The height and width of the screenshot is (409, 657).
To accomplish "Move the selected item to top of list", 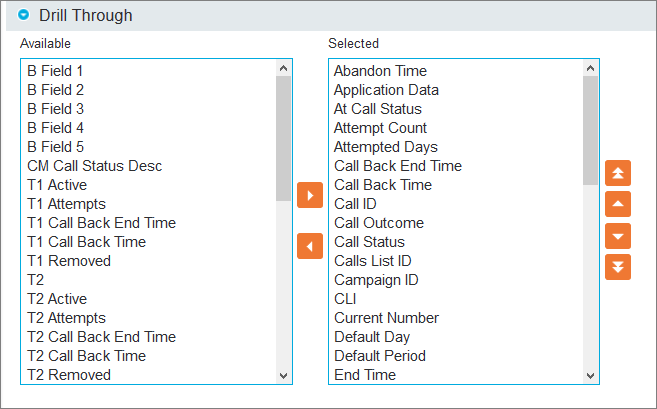I will tap(618, 173).
